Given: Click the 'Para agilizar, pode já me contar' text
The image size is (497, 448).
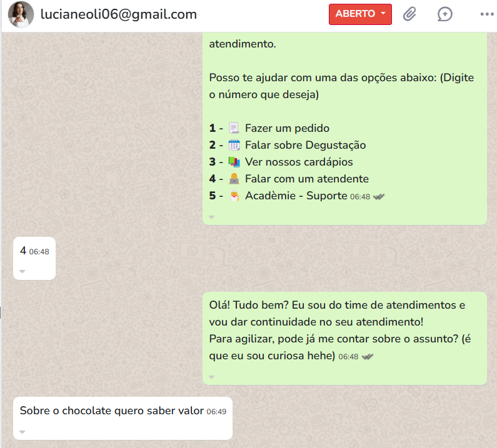Looking at the screenshot, I should [x=340, y=347].
